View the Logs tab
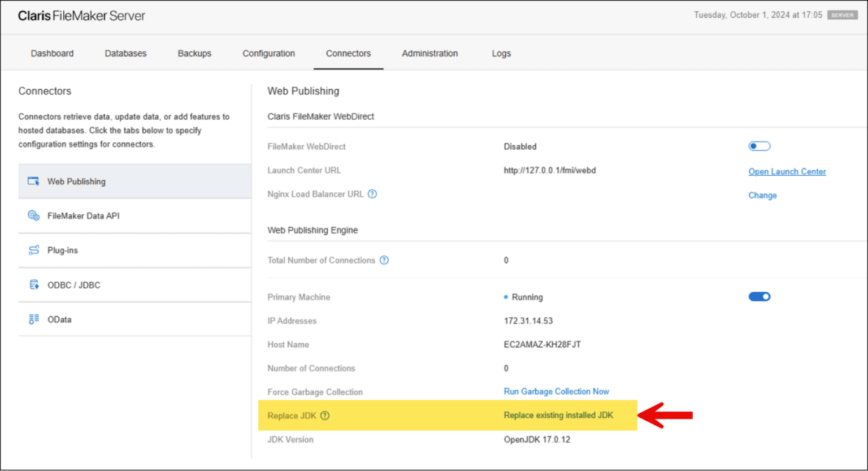The width and height of the screenshot is (868, 471). point(501,53)
